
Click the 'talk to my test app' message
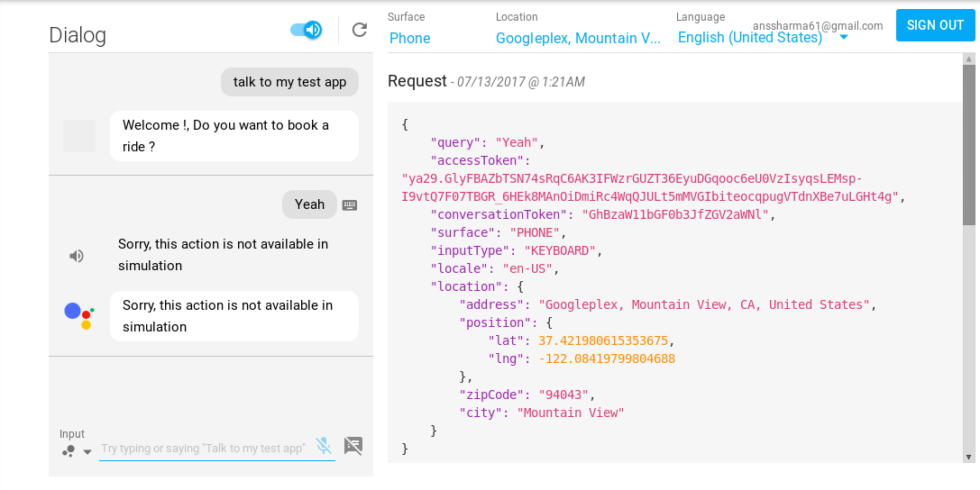point(289,82)
